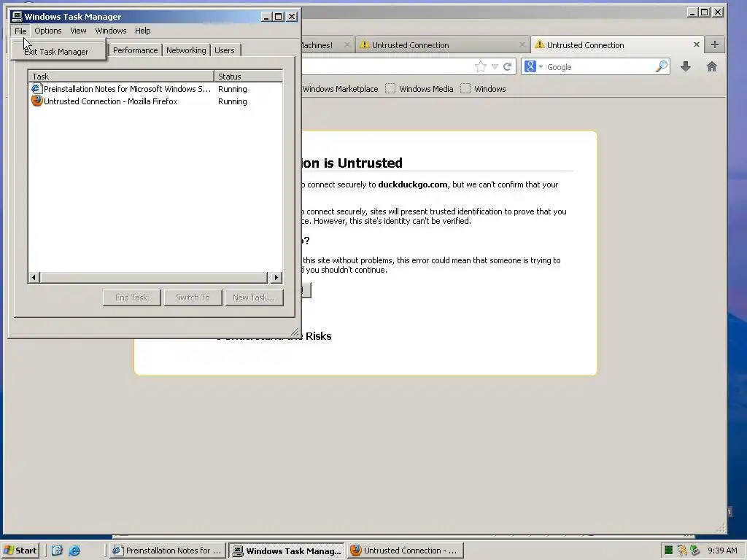Click the task list right scroll arrow
Screen dimensions: 747x560
point(276,277)
